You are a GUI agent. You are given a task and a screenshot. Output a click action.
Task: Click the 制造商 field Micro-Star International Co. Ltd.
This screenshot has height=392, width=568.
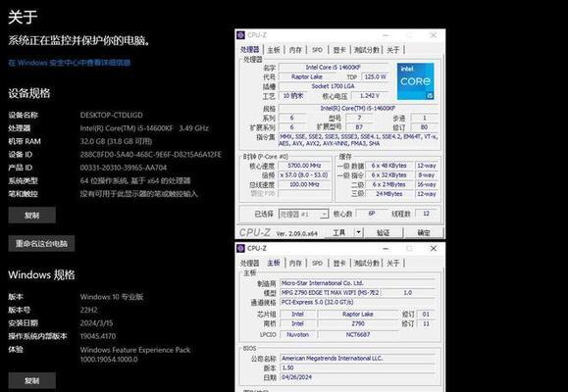358,283
